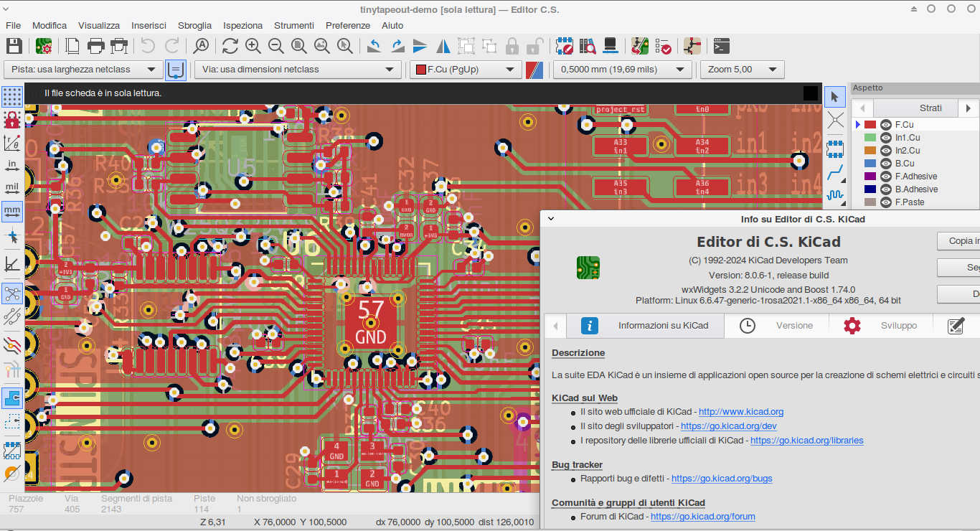This screenshot has height=531, width=980.
Task: Open the Ispeziona menu
Action: click(242, 25)
